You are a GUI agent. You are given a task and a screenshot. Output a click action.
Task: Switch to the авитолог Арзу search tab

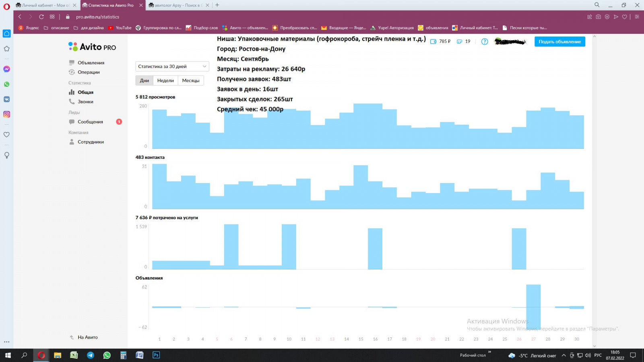179,5
